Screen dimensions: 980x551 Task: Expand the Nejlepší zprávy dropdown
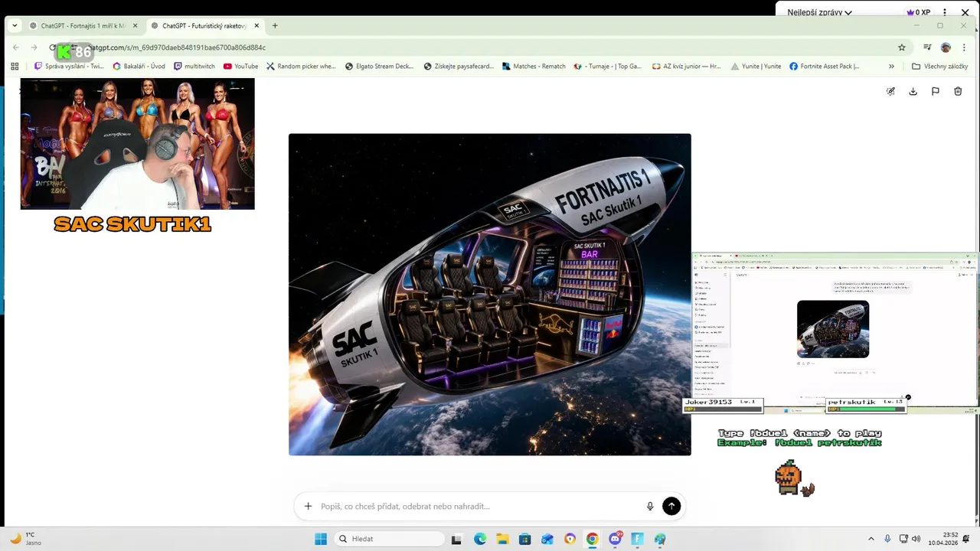coord(819,12)
